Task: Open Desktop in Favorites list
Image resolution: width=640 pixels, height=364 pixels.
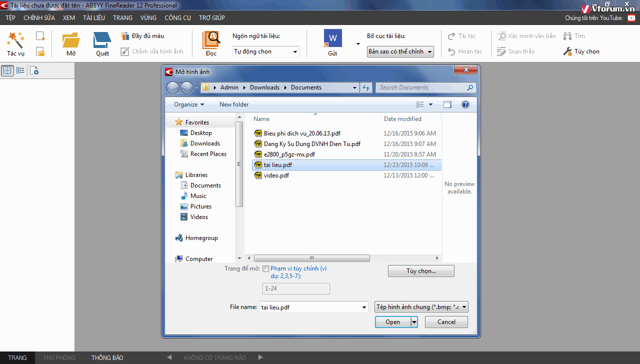Action: (x=201, y=133)
